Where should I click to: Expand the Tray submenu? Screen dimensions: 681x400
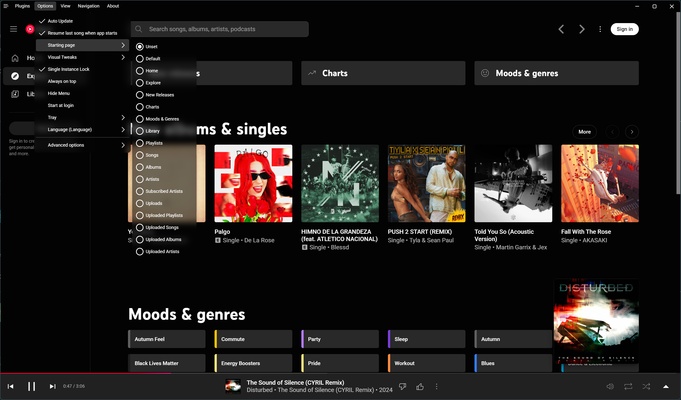pyautogui.click(x=83, y=117)
